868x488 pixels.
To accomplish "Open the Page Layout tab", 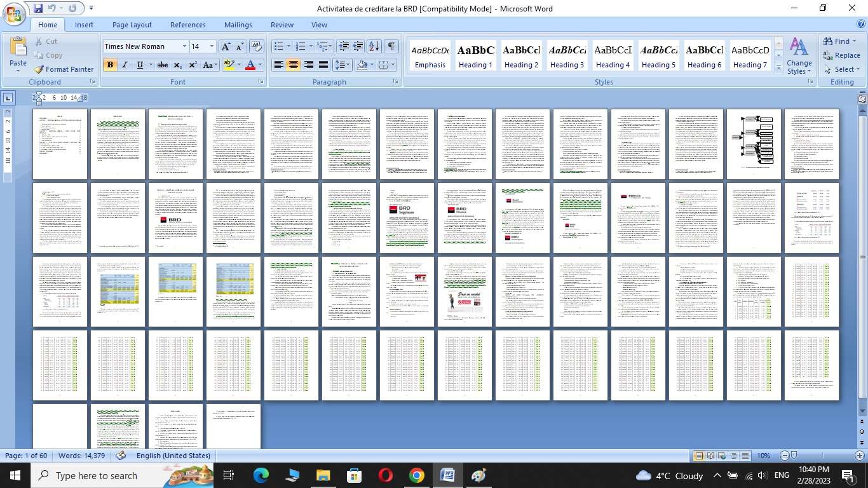I will [x=132, y=25].
